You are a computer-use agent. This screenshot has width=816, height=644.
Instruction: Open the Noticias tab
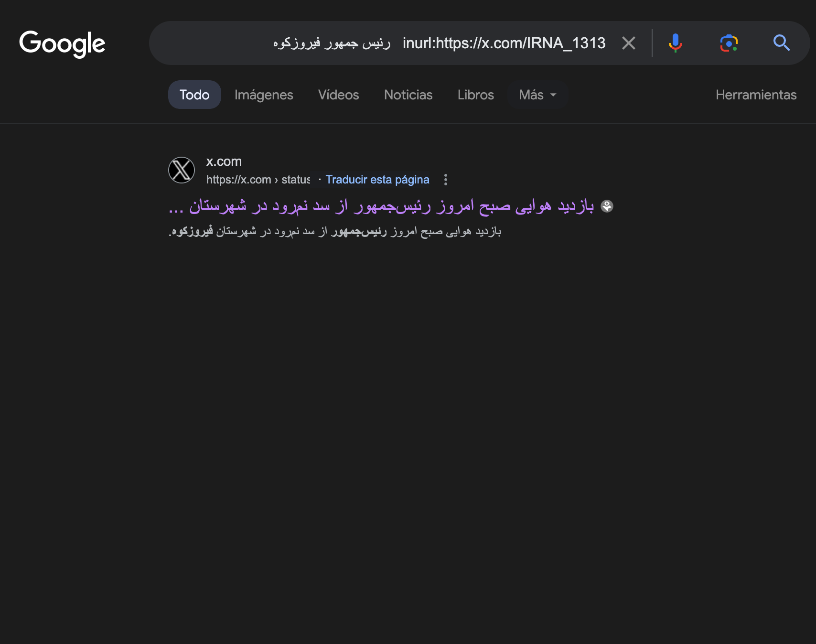pos(408,95)
